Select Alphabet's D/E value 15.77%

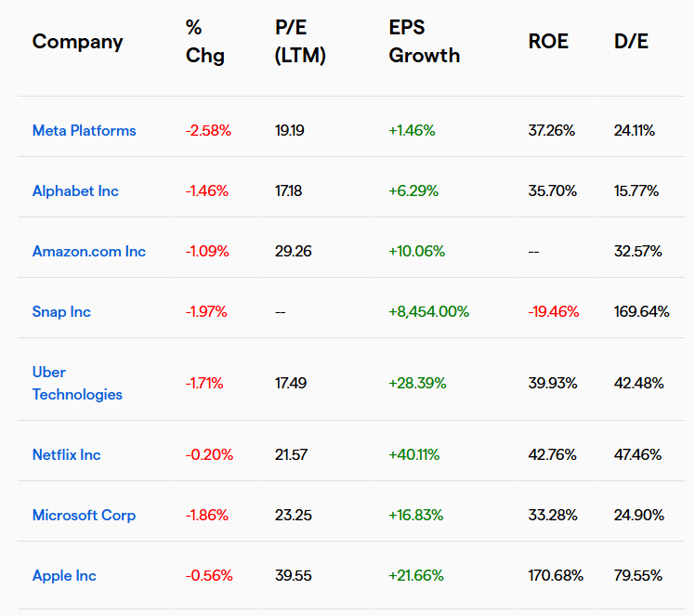[636, 191]
